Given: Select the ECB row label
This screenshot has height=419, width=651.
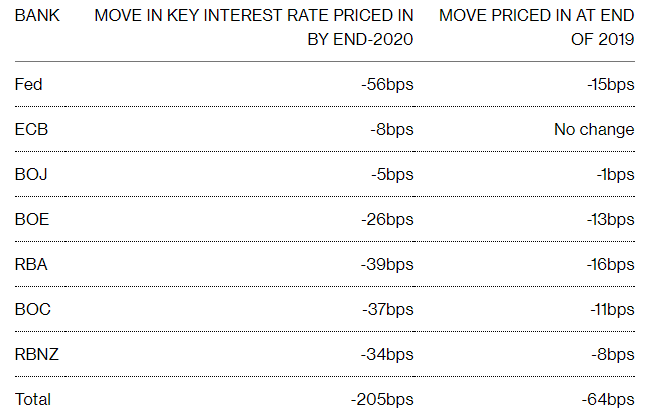Looking at the screenshot, I should [31, 130].
